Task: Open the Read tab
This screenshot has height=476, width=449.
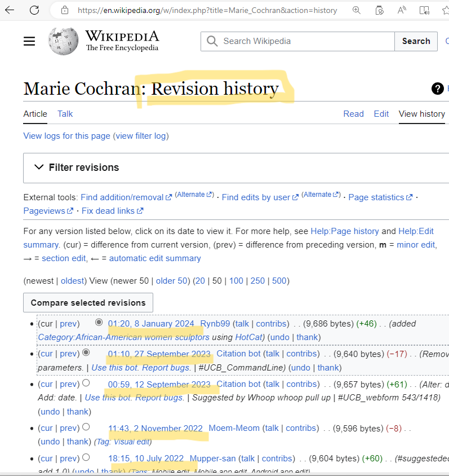Action: coord(353,114)
